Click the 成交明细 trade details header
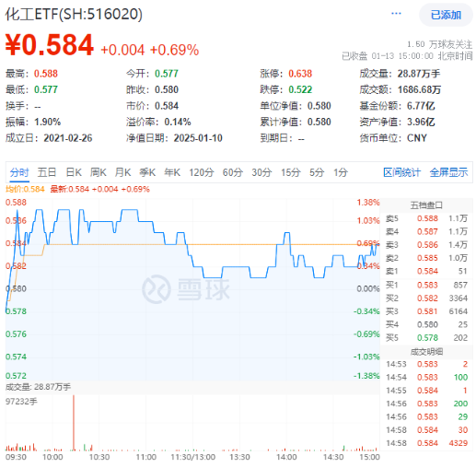 (426, 352)
